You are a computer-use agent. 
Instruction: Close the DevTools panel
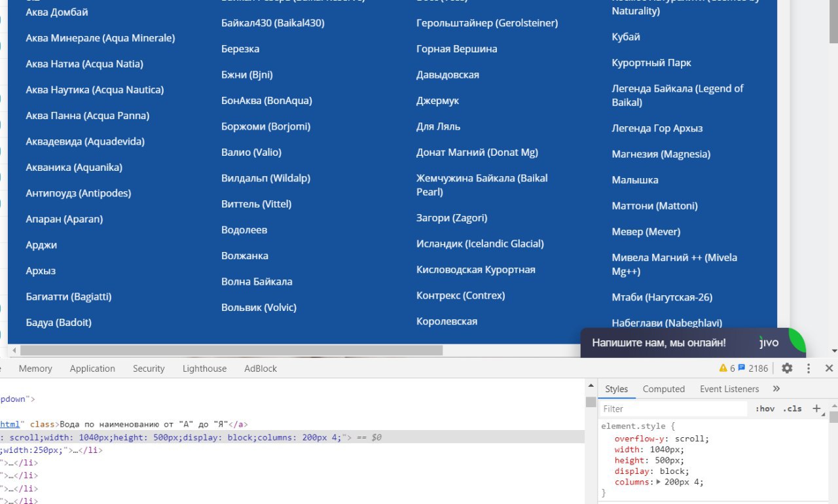click(829, 369)
